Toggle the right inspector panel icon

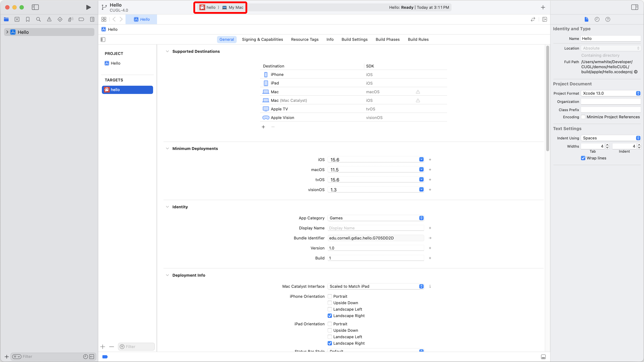pos(635,7)
